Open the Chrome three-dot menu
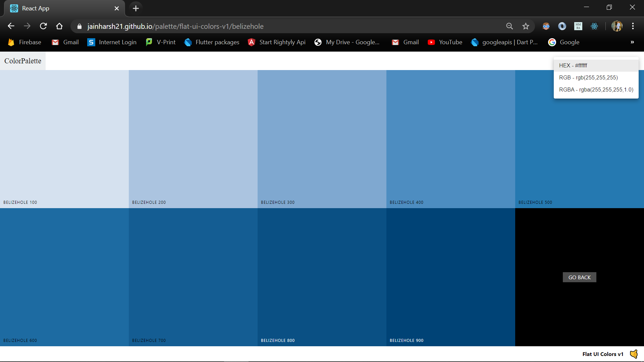The width and height of the screenshot is (644, 362). (x=633, y=26)
